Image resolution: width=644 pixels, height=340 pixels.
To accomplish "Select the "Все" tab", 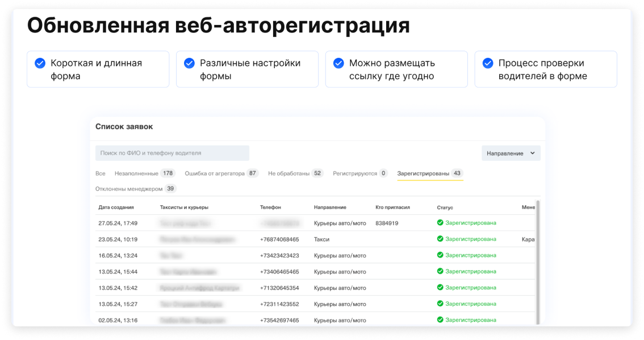I will click(101, 173).
